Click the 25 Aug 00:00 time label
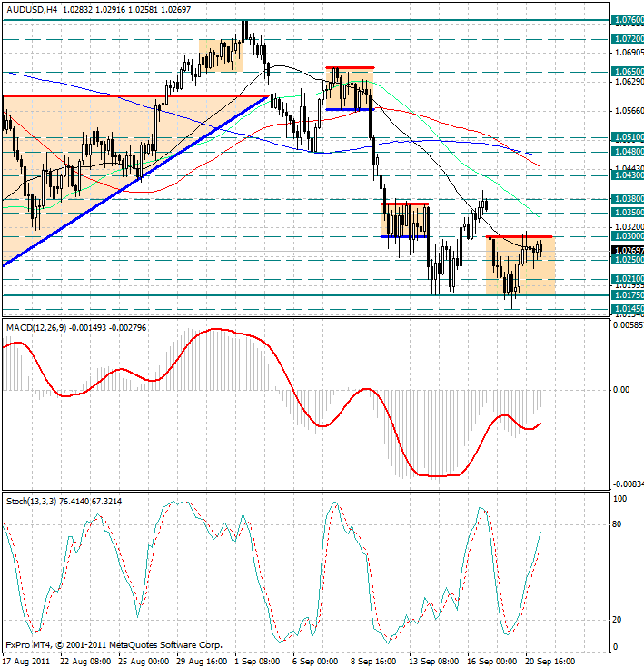Viewport: 644px width, 668px height. tap(144, 662)
